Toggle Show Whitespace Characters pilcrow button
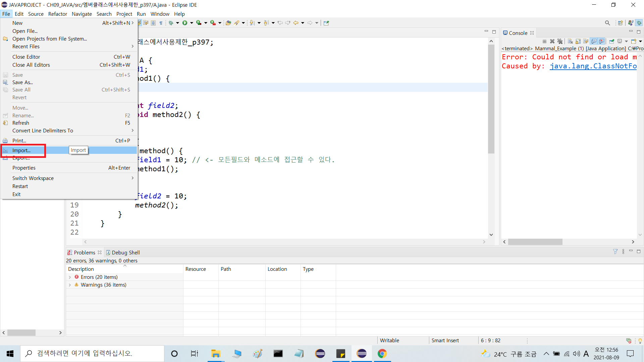The height and width of the screenshot is (362, 644). [x=161, y=23]
